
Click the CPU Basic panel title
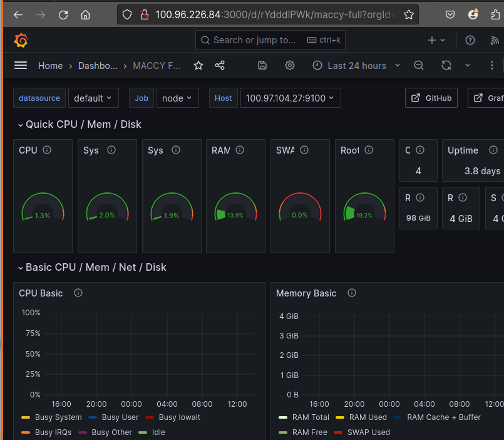click(41, 293)
